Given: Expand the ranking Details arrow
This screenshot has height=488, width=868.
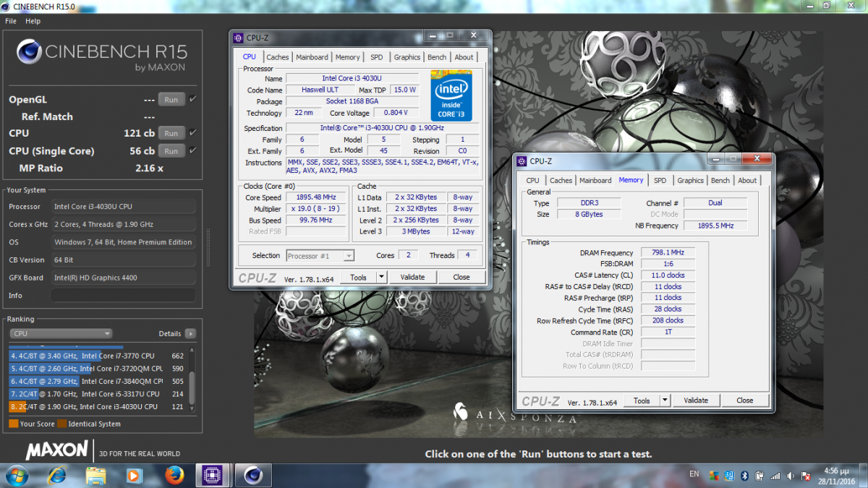Looking at the screenshot, I should (x=190, y=334).
